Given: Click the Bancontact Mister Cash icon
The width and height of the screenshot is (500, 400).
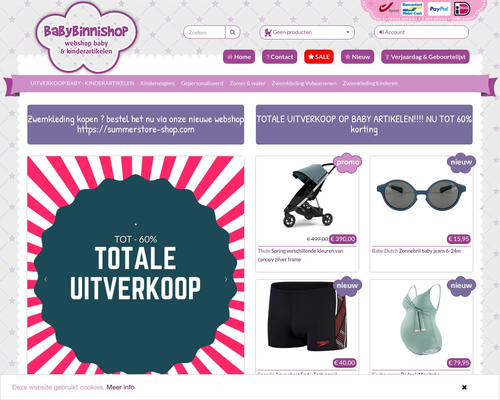Looking at the screenshot, I should [412, 9].
